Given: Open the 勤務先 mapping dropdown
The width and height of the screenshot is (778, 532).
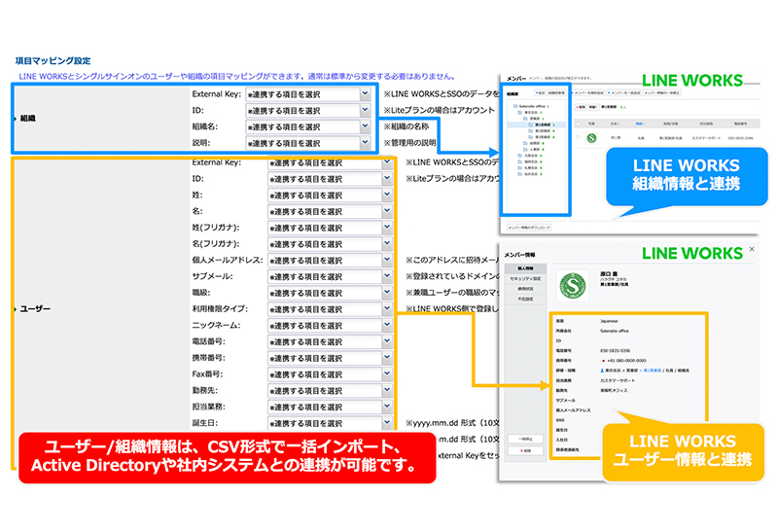Looking at the screenshot, I should click(x=330, y=391).
